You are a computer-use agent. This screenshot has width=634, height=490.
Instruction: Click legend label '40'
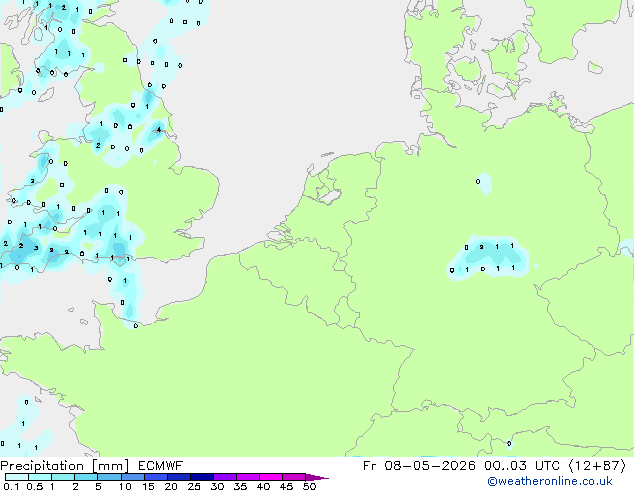[263, 486]
